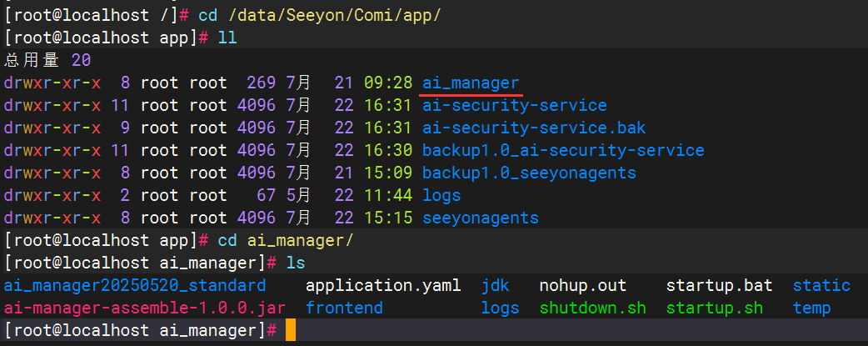The height and width of the screenshot is (346, 868).
Task: Click the backup1.0_seeyonagents directory entry
Action: click(529, 173)
